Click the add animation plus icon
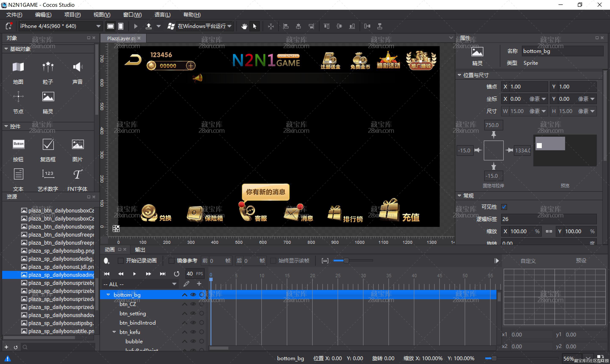Screen dimensions: 610x364 (x=199, y=284)
